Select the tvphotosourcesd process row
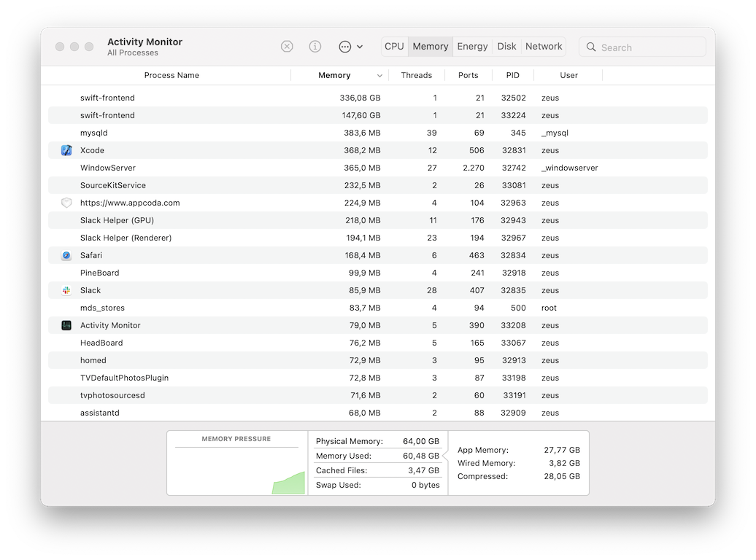The height and width of the screenshot is (560, 756). pyautogui.click(x=378, y=395)
